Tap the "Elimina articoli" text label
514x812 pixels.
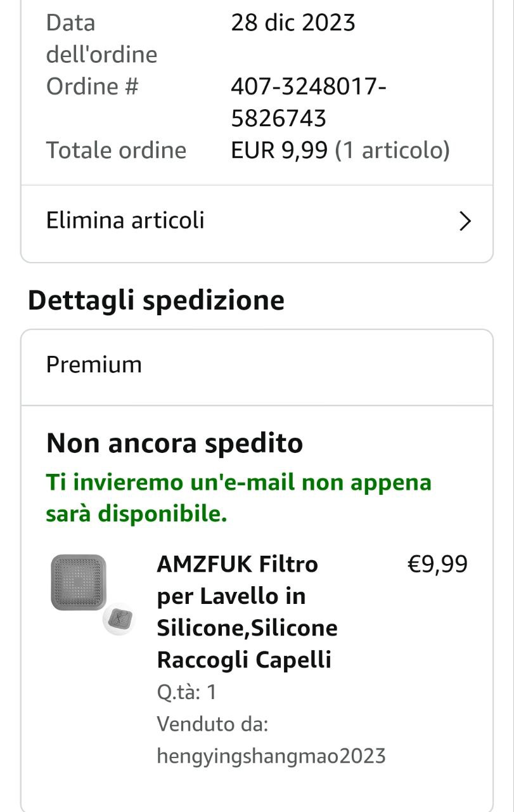pos(125,220)
